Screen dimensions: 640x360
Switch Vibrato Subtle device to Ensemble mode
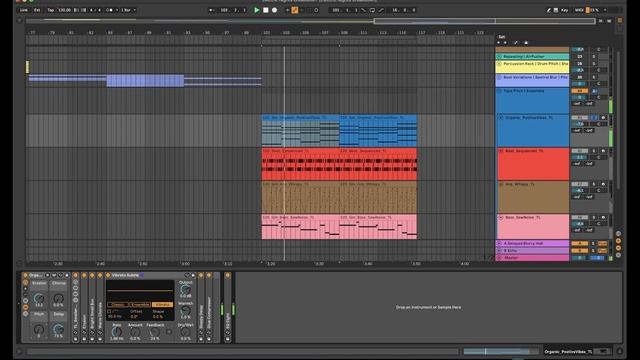pos(140,304)
